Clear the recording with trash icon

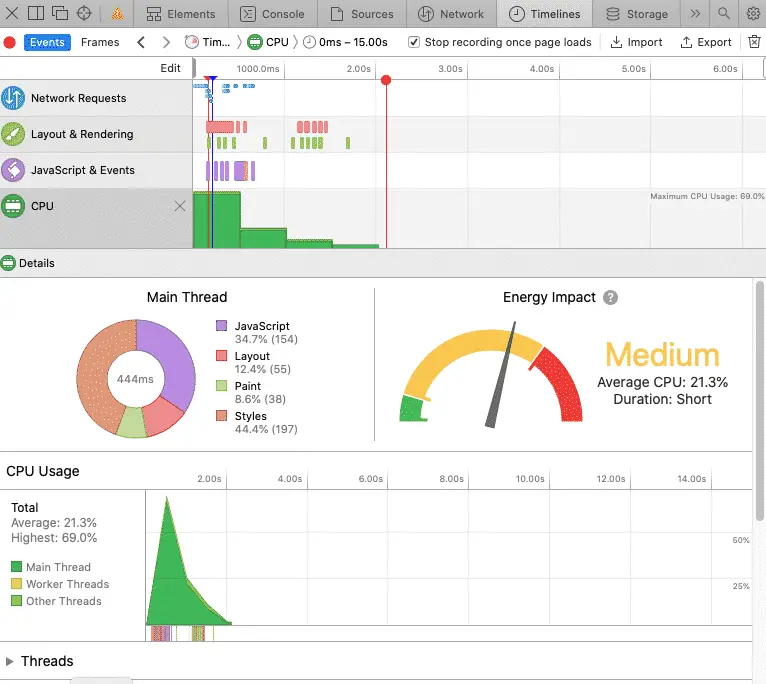coord(754,42)
